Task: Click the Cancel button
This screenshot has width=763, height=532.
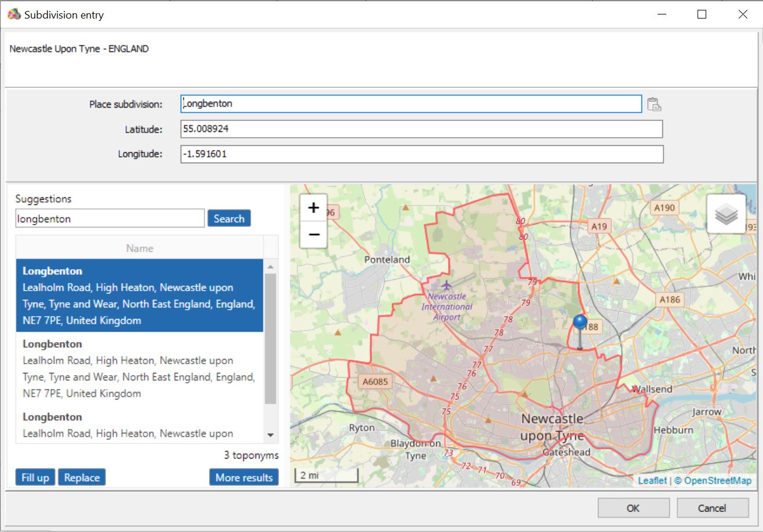Action: (712, 508)
